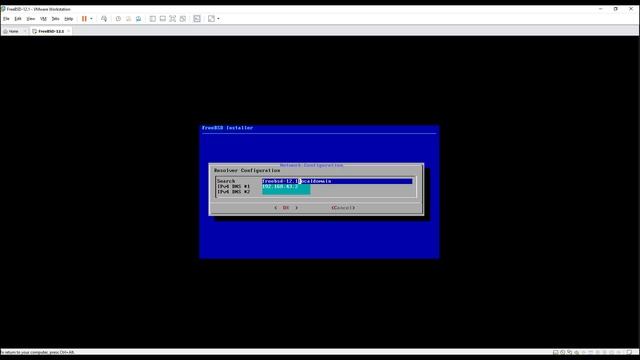Open the snapshot manager icon

coord(138,19)
